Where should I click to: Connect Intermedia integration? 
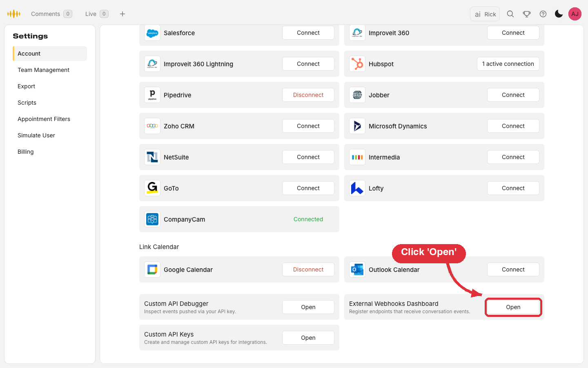513,157
